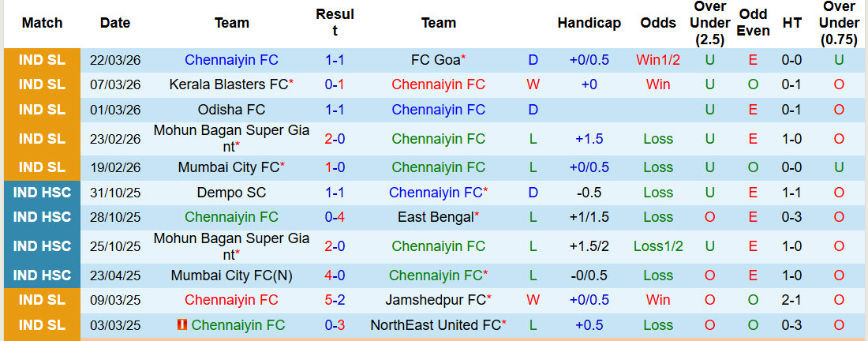Click the IND SL label for 22/03/26
Screen dimensions: 868x341
pos(42,59)
